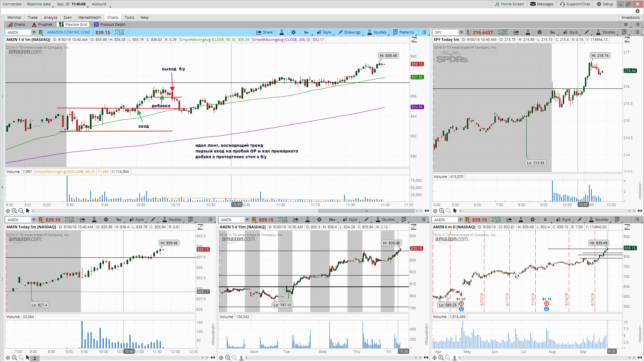Switch to Prophet sub-tab
644x362 pixels.
coord(42,24)
